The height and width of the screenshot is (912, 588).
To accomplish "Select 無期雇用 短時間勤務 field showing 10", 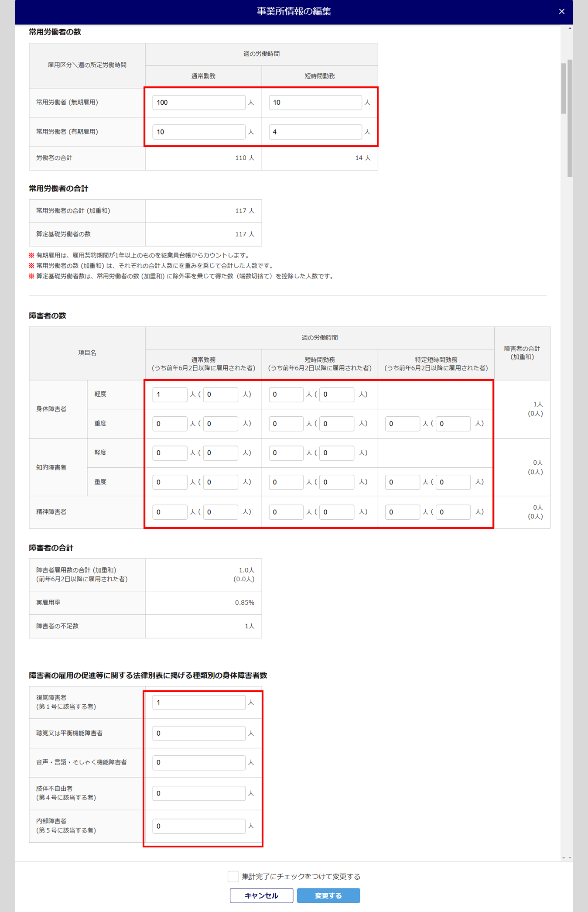I will click(x=315, y=103).
